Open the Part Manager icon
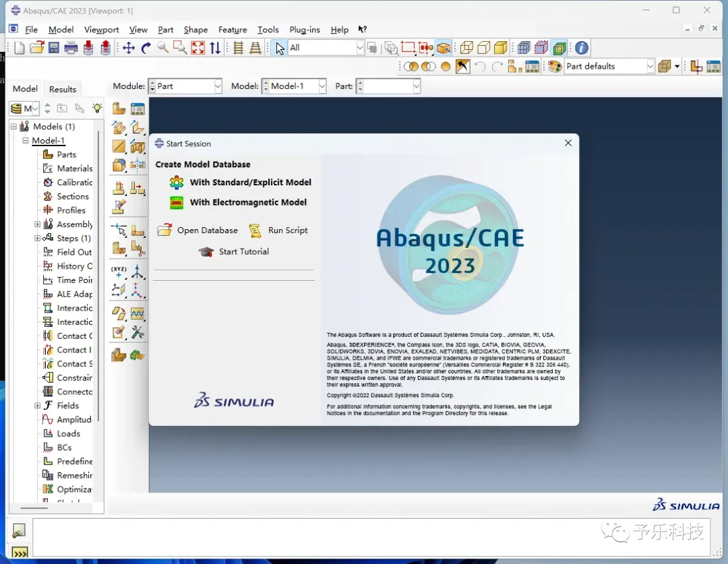Image resolution: width=728 pixels, height=564 pixels. click(138, 108)
